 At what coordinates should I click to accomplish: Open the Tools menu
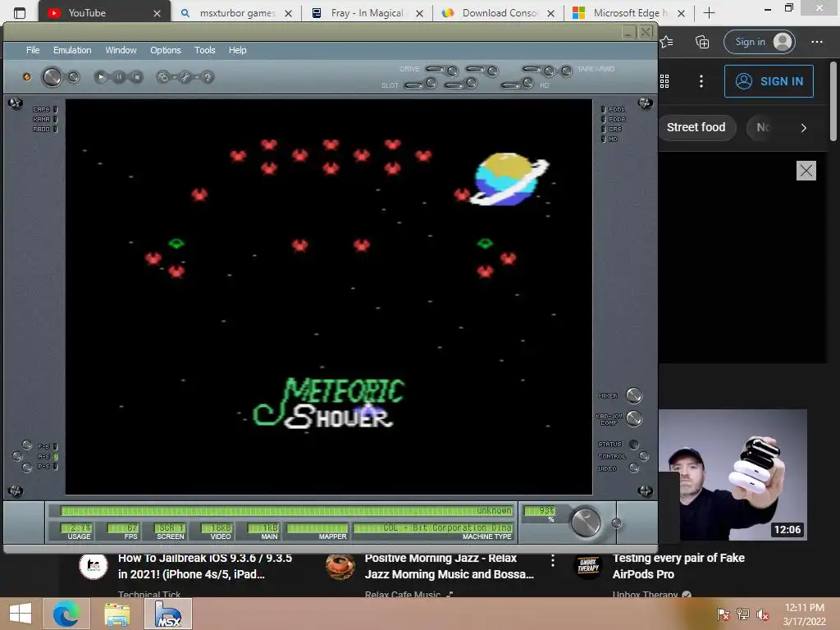(x=204, y=50)
